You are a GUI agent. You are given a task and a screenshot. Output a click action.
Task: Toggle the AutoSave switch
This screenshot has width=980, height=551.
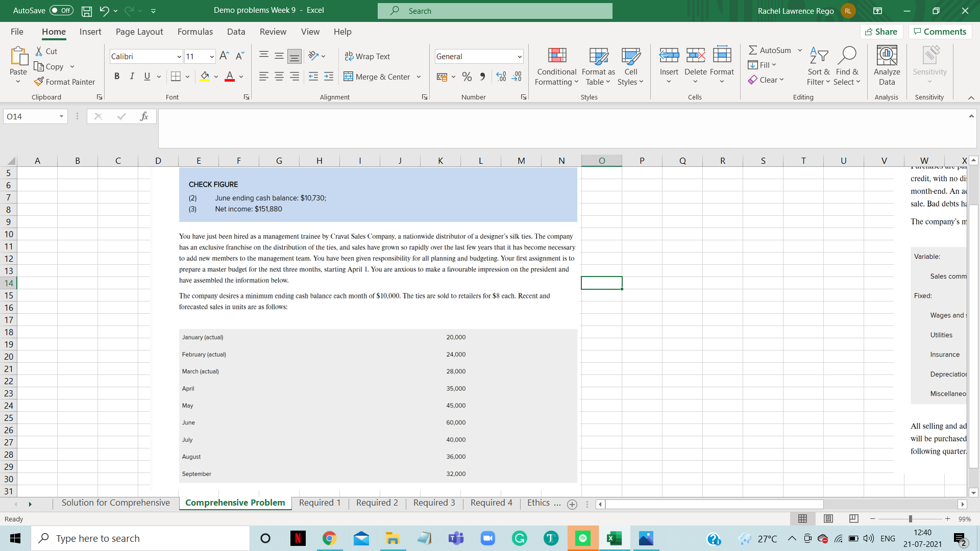[x=61, y=11]
